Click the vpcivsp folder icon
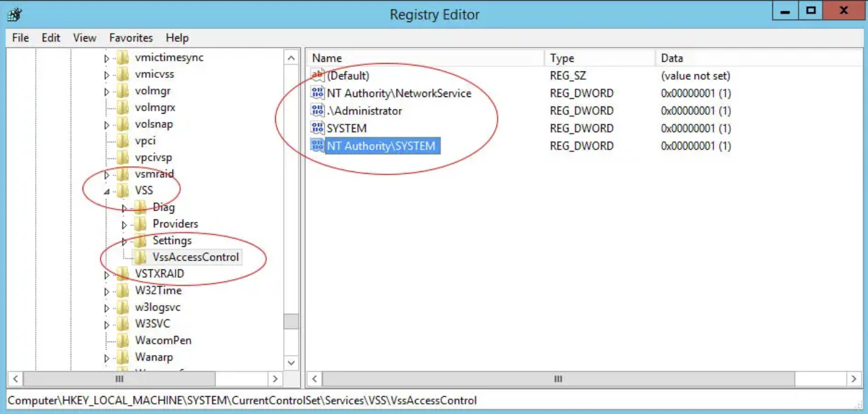The image size is (868, 414). point(123,158)
